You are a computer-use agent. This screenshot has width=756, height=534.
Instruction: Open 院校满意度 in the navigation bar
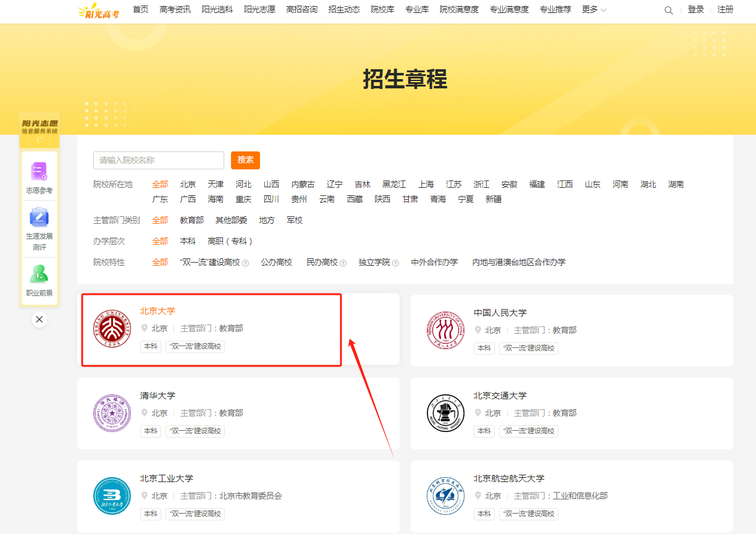[x=459, y=9]
